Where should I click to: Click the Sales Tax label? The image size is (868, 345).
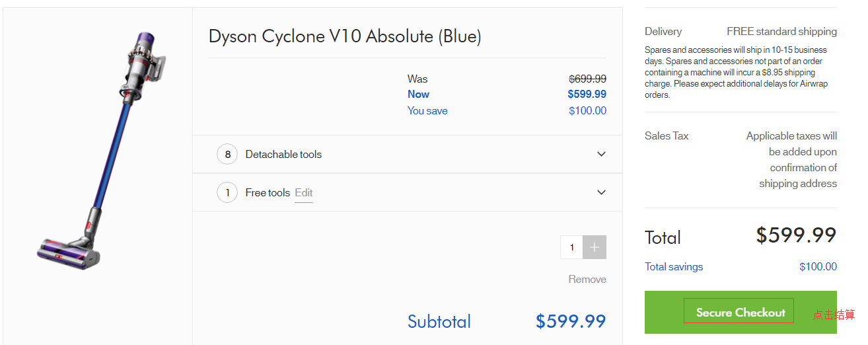667,136
